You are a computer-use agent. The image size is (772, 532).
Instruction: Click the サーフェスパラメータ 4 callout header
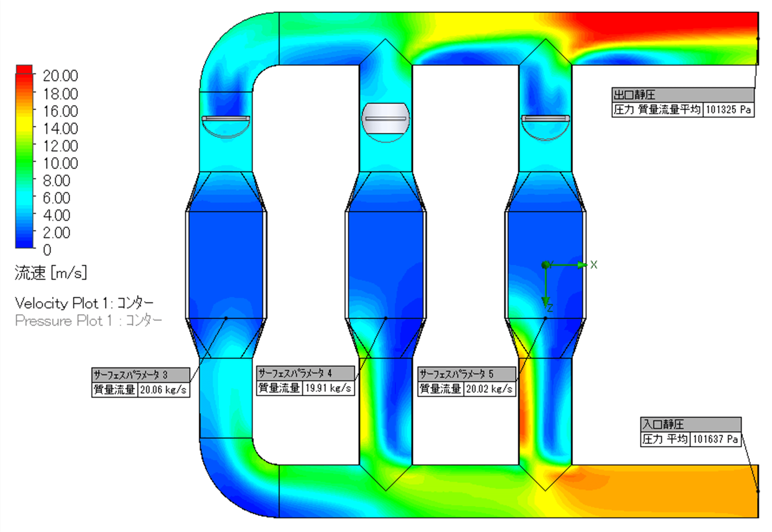pos(305,373)
